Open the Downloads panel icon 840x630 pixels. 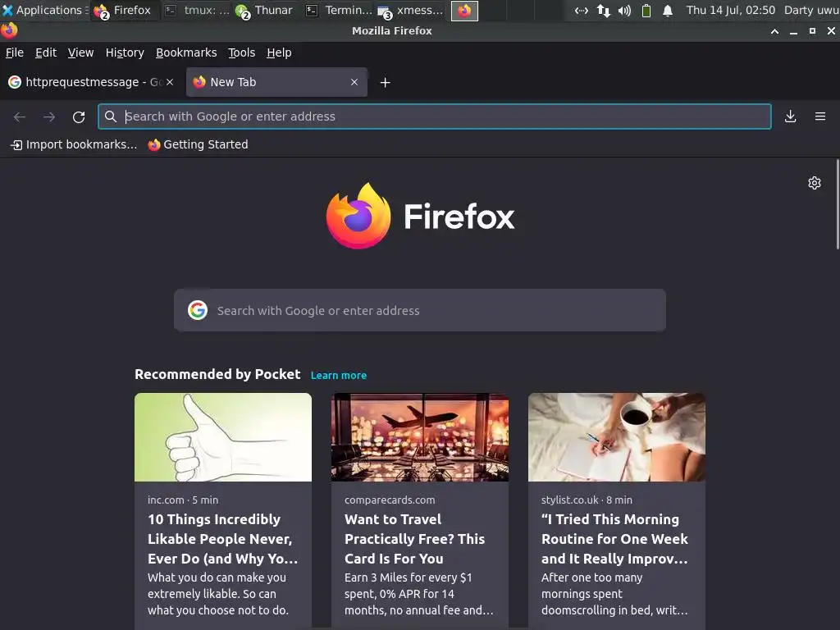(x=790, y=116)
